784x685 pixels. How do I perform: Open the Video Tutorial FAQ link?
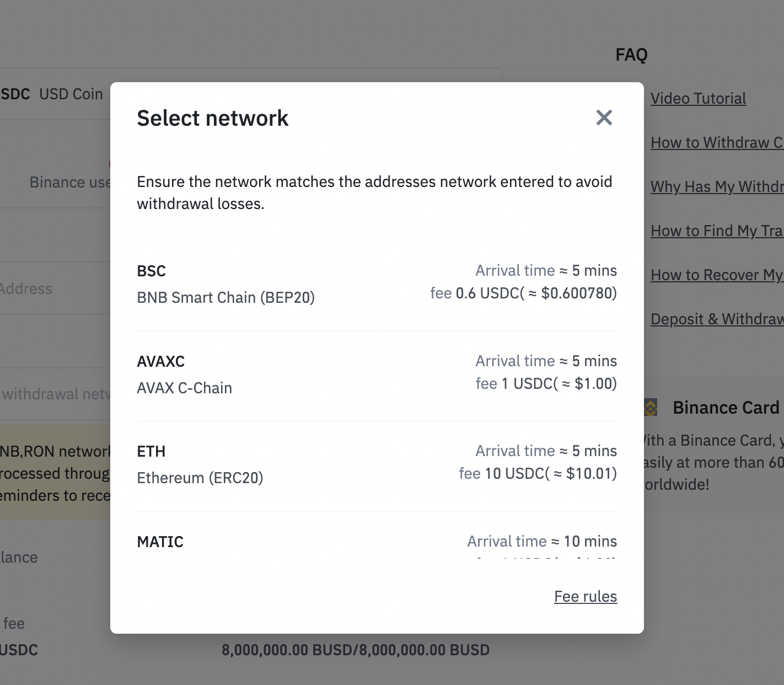pyautogui.click(x=698, y=98)
